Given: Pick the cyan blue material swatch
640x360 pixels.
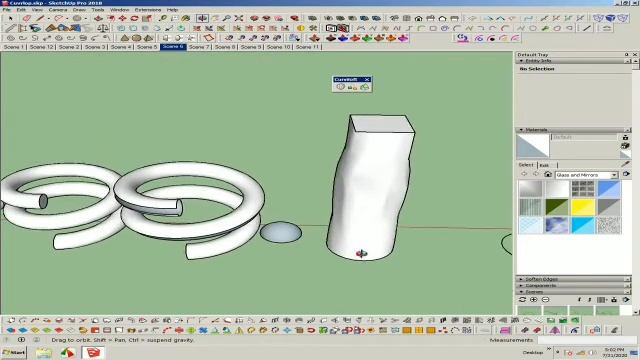Looking at the screenshot, I should pos(583,226).
